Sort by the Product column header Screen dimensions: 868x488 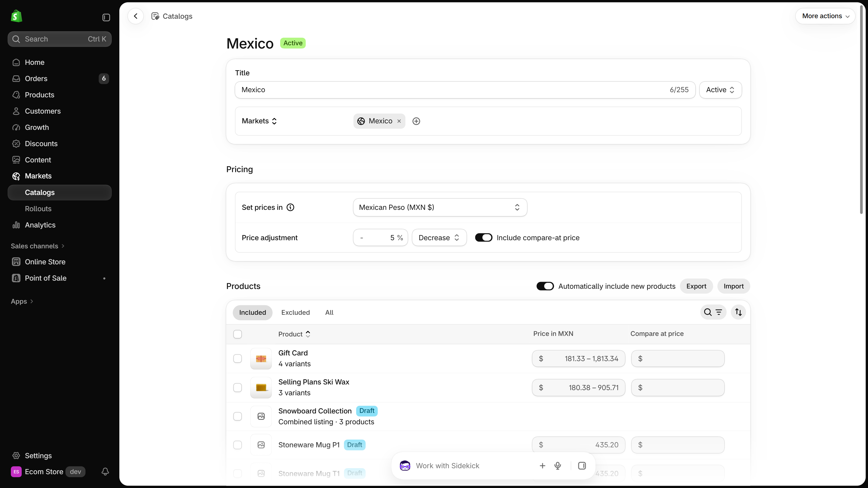(294, 334)
